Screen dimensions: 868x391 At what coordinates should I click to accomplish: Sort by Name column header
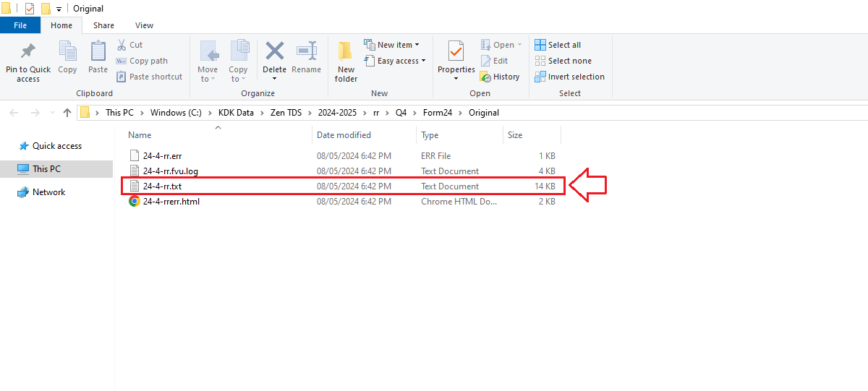[x=140, y=135]
